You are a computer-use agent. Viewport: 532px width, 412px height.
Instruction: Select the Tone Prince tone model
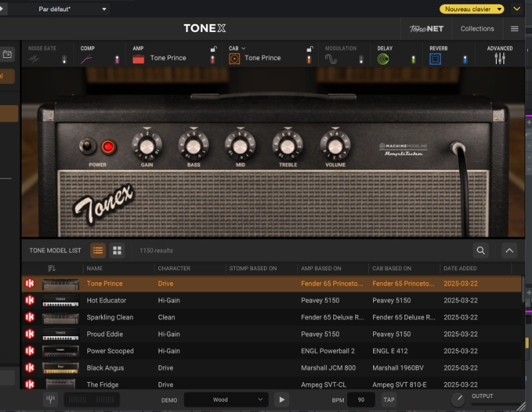click(x=271, y=284)
